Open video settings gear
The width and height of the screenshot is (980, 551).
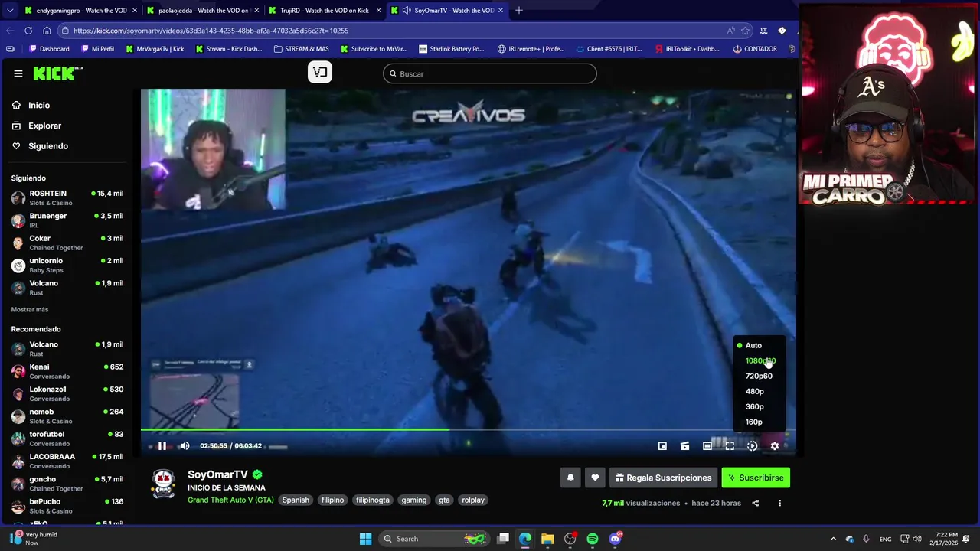click(x=775, y=446)
